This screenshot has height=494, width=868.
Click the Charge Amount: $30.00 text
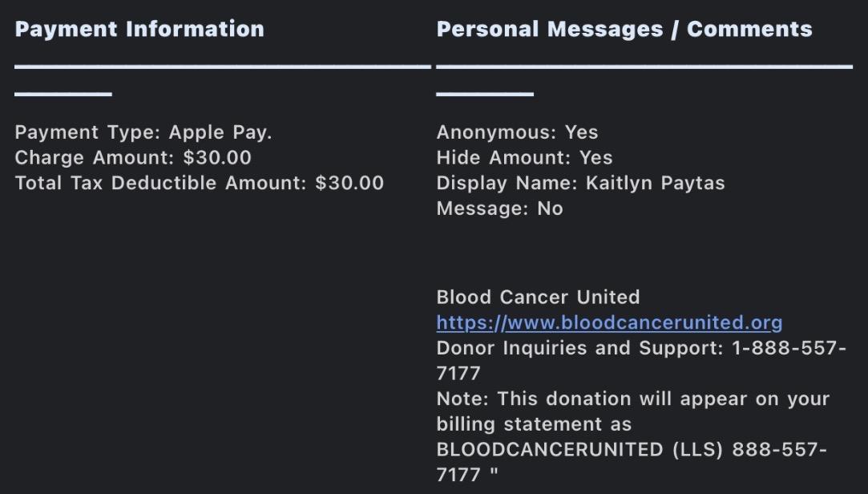pyautogui.click(x=133, y=158)
